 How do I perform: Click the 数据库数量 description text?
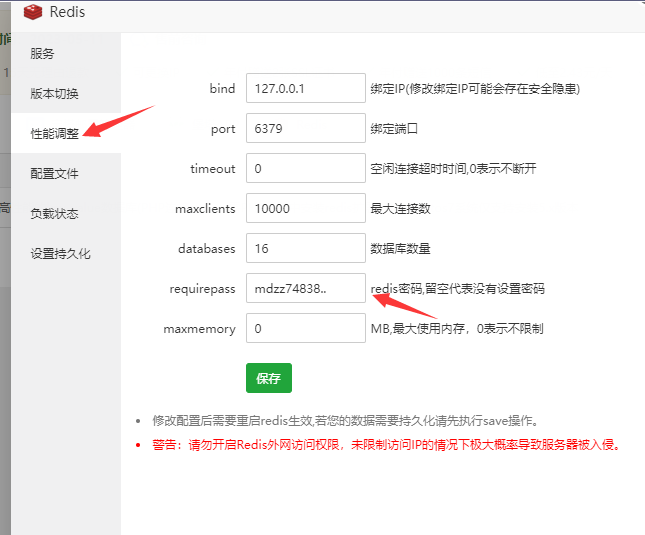coord(400,248)
